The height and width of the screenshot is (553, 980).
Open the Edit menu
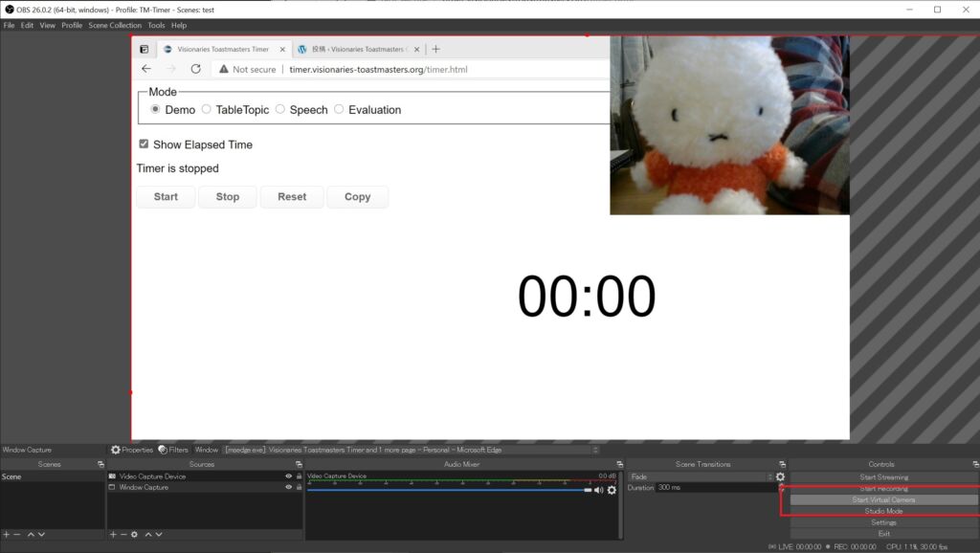(27, 26)
